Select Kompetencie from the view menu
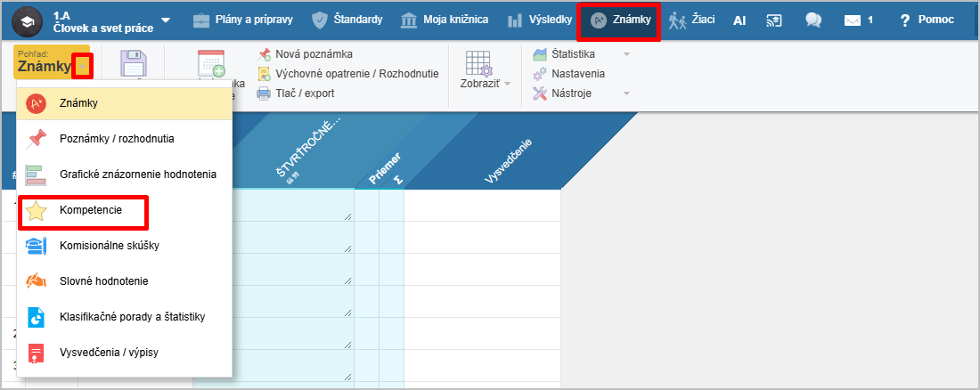 (90, 211)
